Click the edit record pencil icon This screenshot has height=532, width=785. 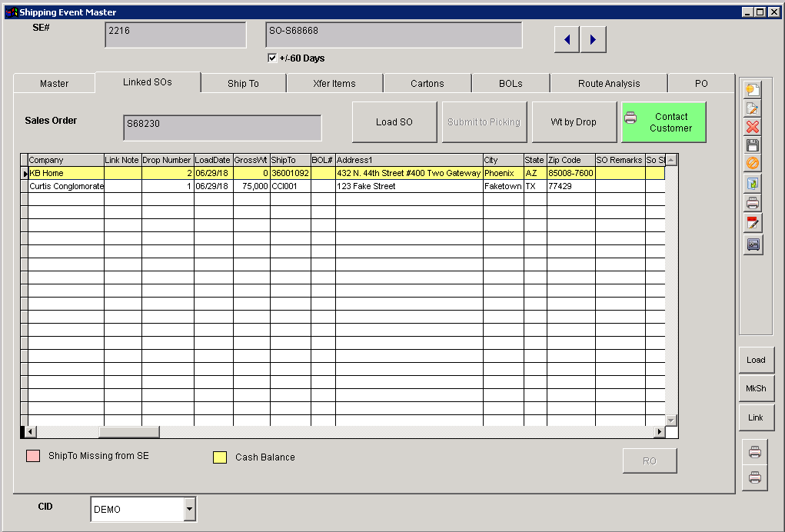(753, 108)
